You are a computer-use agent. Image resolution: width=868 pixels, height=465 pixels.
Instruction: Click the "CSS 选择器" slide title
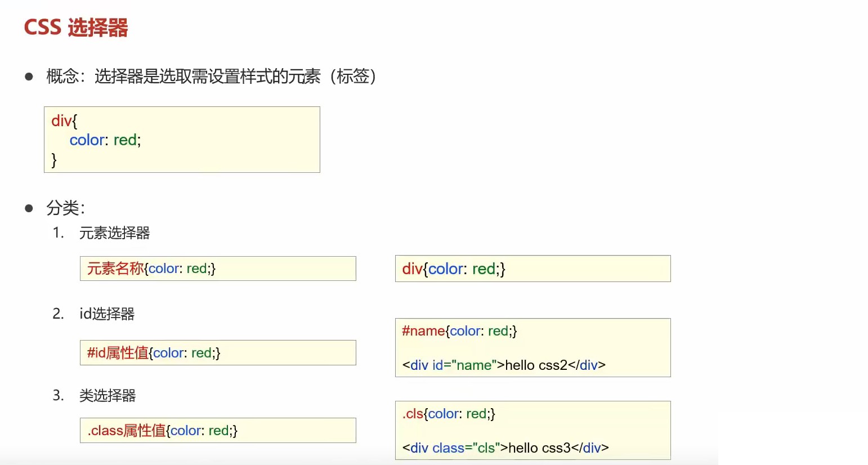tap(76, 27)
